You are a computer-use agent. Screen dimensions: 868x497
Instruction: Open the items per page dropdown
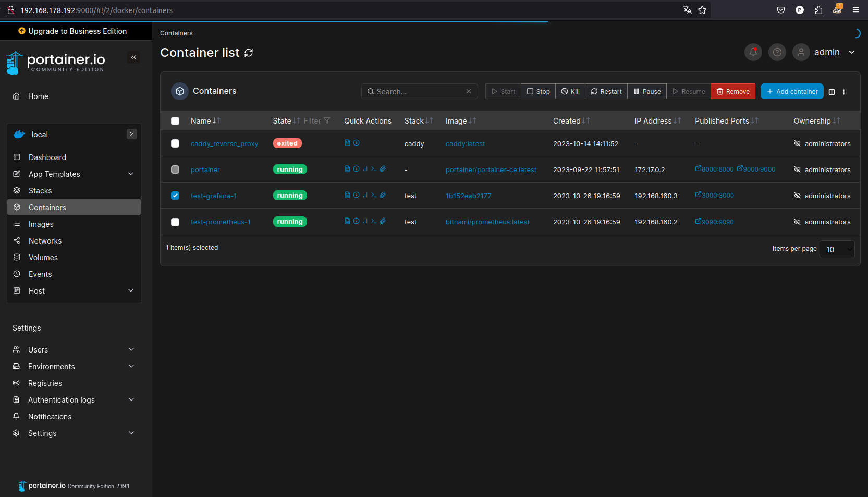(837, 249)
